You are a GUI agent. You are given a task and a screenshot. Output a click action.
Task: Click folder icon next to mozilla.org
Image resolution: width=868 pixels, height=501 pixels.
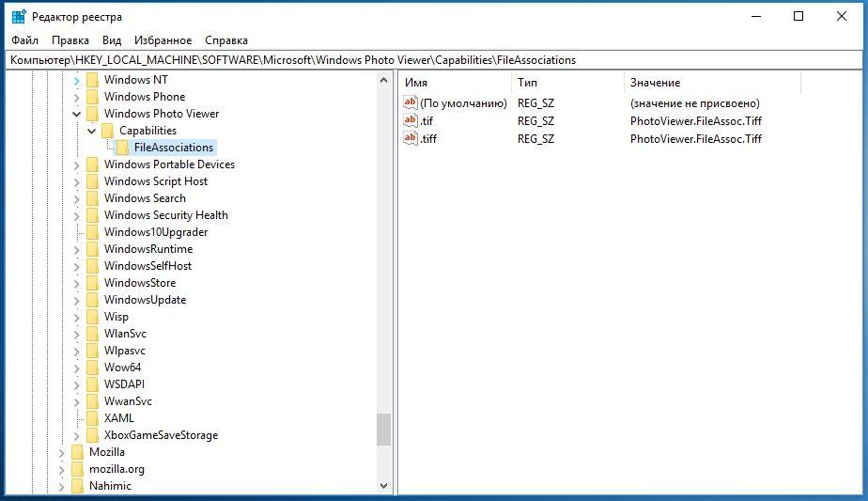coord(77,469)
